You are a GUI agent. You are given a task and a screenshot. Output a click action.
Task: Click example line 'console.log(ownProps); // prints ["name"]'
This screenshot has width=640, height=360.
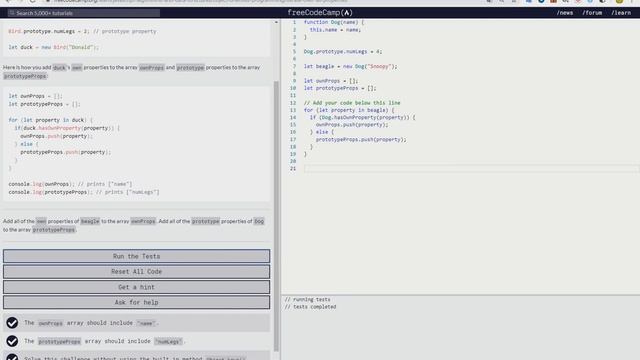click(70, 184)
